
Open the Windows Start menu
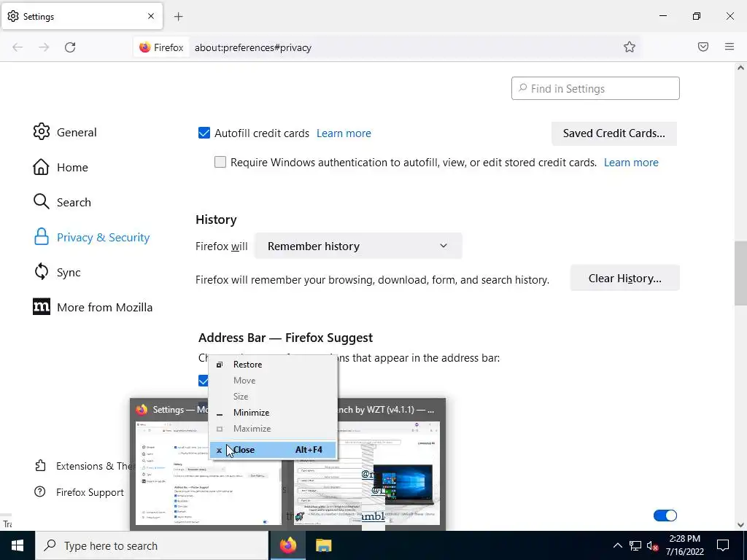click(18, 545)
